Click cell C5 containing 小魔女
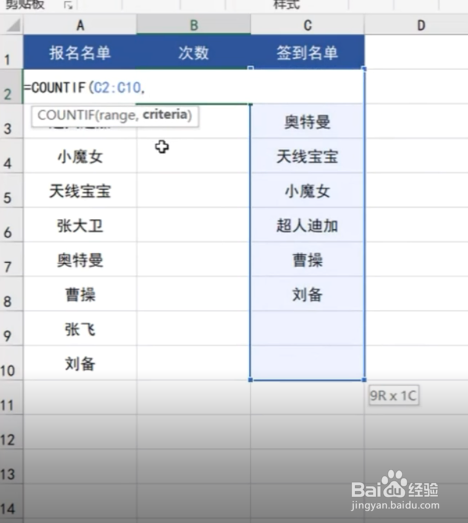Image resolution: width=468 pixels, height=523 pixels. 307,190
